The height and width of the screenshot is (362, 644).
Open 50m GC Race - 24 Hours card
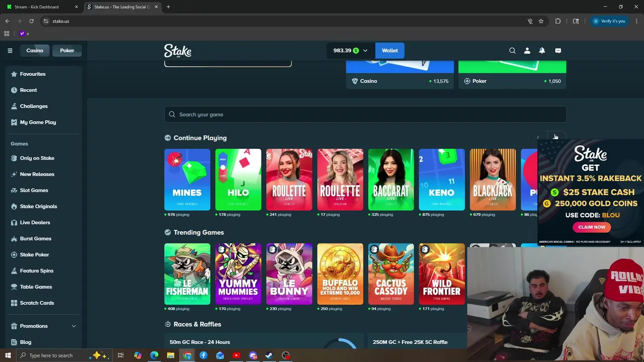[264, 342]
